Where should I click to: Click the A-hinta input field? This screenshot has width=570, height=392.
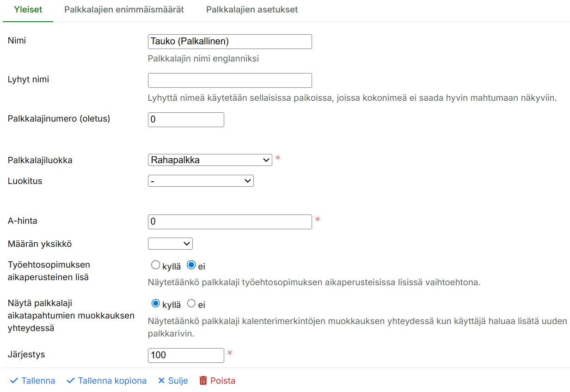[230, 222]
